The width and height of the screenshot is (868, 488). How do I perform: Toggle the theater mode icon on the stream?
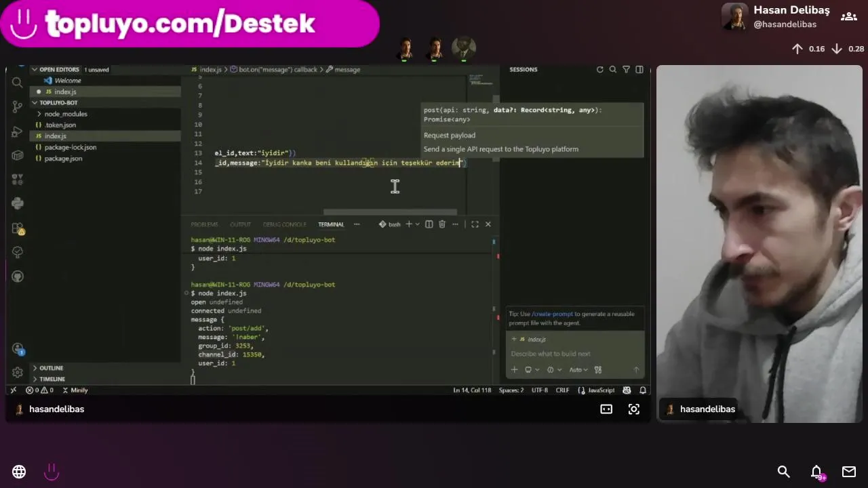pos(606,409)
